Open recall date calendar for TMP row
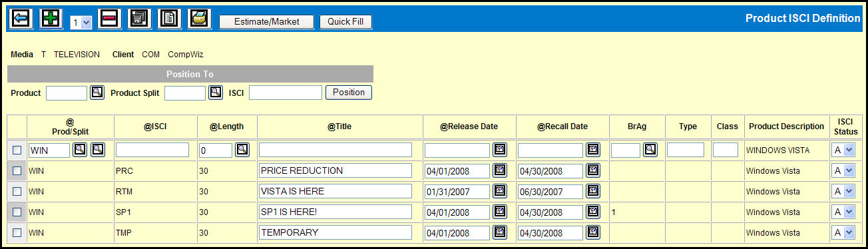Viewport: 868px width, 249px height. (x=593, y=232)
